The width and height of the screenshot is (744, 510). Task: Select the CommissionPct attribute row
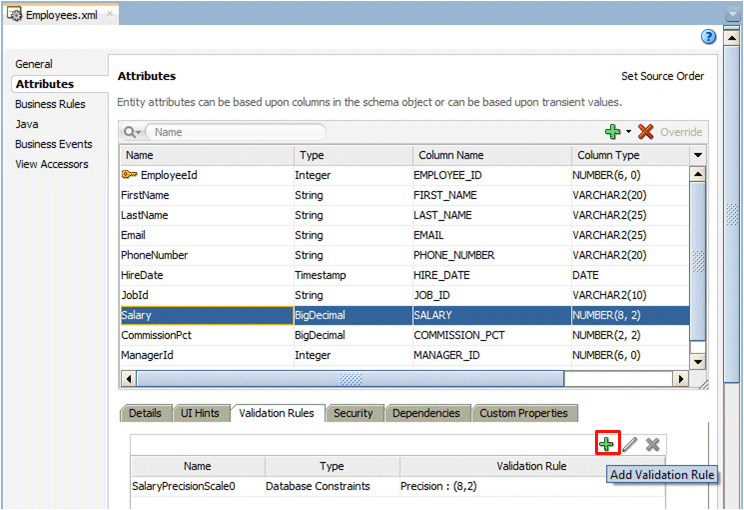tap(405, 335)
